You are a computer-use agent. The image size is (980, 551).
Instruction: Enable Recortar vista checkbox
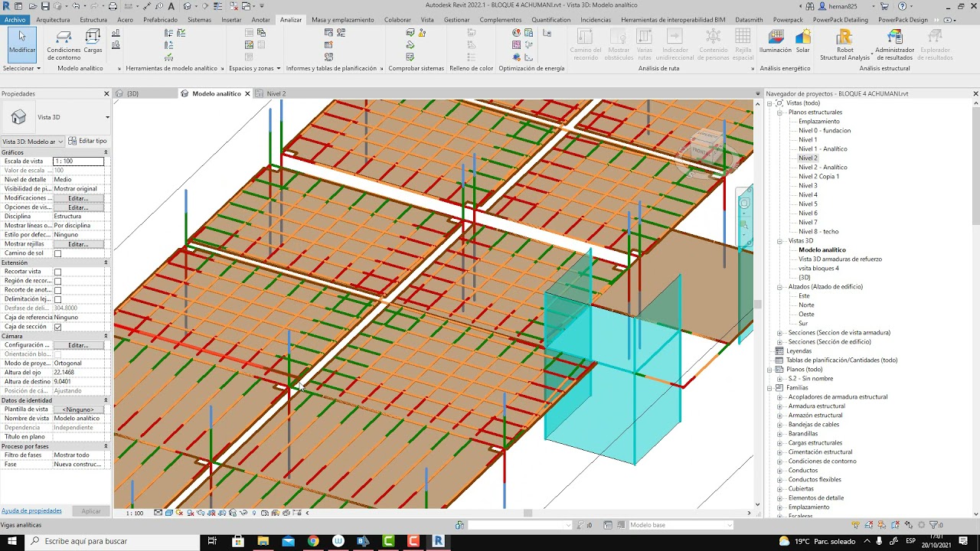point(57,272)
